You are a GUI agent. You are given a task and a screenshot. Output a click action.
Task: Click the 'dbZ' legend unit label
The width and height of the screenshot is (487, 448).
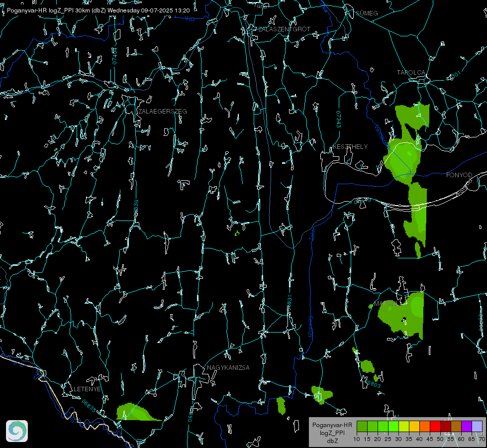coord(332,441)
